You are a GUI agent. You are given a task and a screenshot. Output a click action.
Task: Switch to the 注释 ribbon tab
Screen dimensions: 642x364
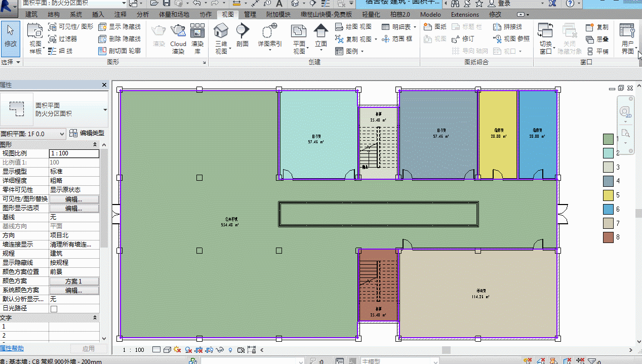121,15
